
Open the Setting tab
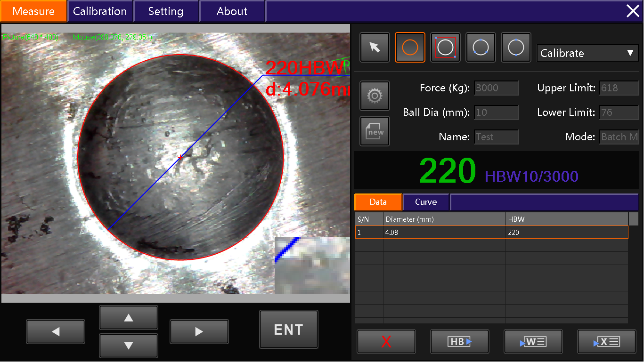(166, 11)
